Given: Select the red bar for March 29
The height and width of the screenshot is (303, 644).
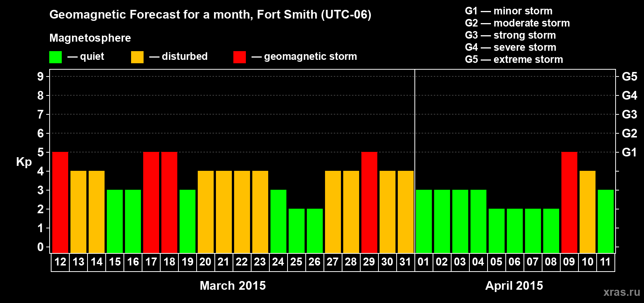Looking at the screenshot, I should coord(369,203).
